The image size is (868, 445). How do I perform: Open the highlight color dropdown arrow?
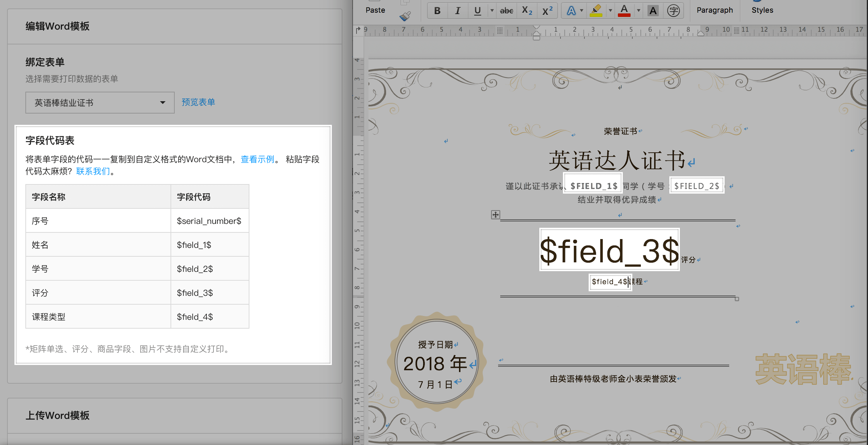point(610,11)
